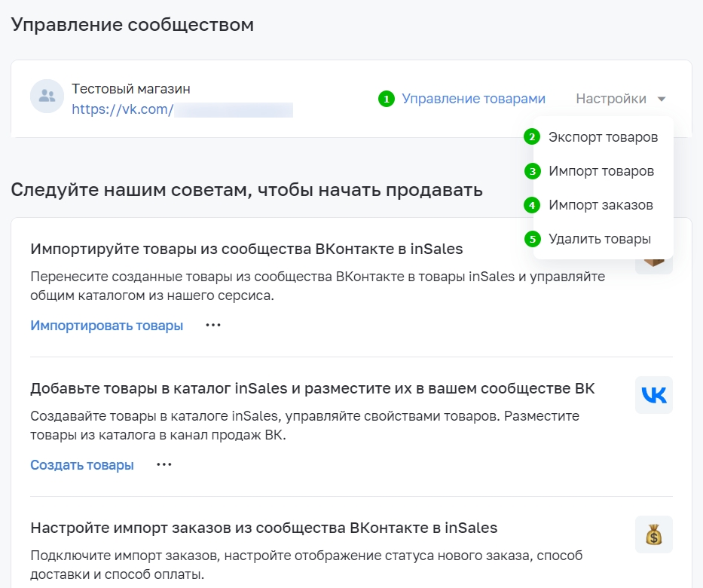This screenshot has width=703, height=588.
Task: Click heading Следуйте нашим советам, чтобы начать продавать
Action: (246, 190)
